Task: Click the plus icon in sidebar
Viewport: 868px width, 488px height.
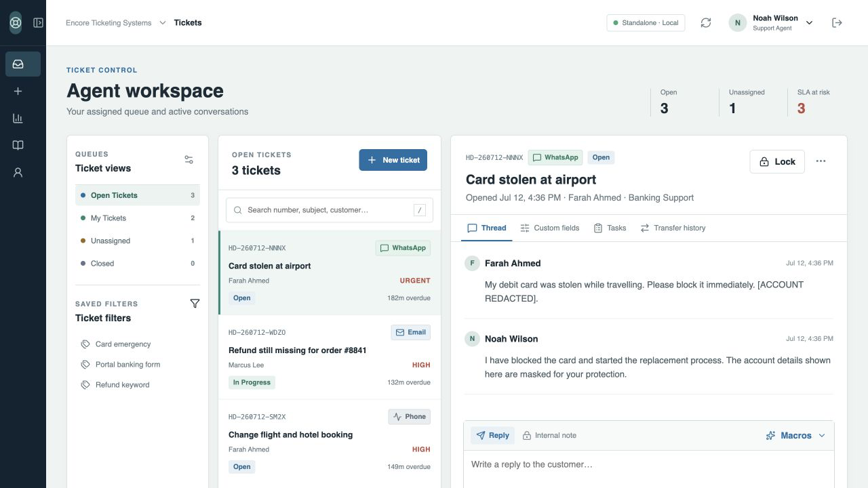Action: click(18, 91)
